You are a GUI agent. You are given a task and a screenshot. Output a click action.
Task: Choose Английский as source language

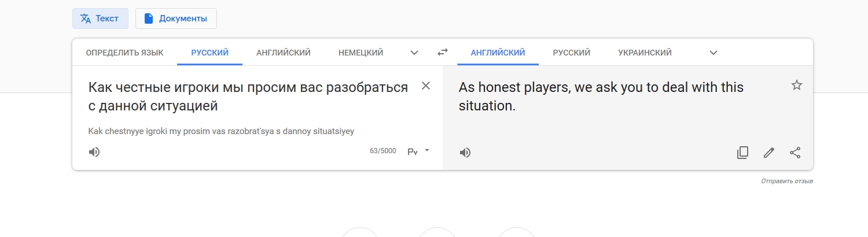pos(284,53)
